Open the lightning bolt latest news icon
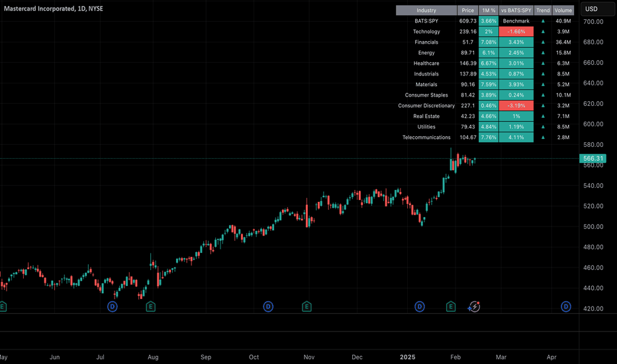Viewport: 617px width, 364px height. (474, 306)
